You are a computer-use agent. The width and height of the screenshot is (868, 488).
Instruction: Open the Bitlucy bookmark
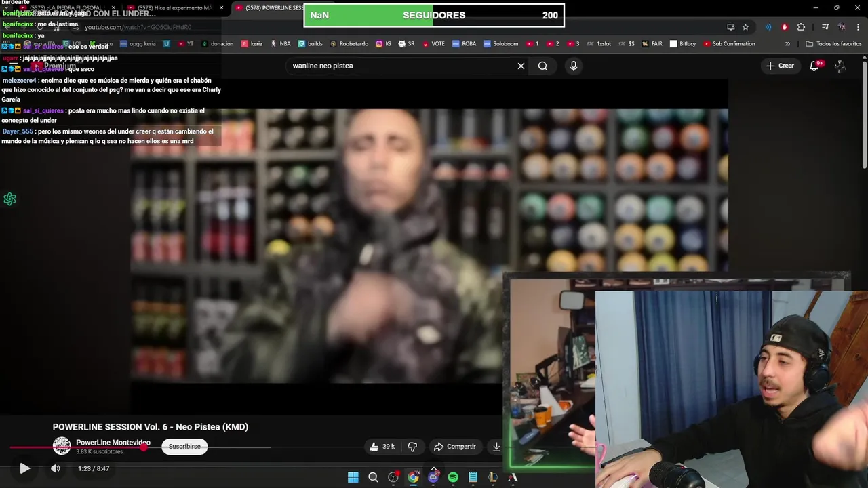(683, 44)
